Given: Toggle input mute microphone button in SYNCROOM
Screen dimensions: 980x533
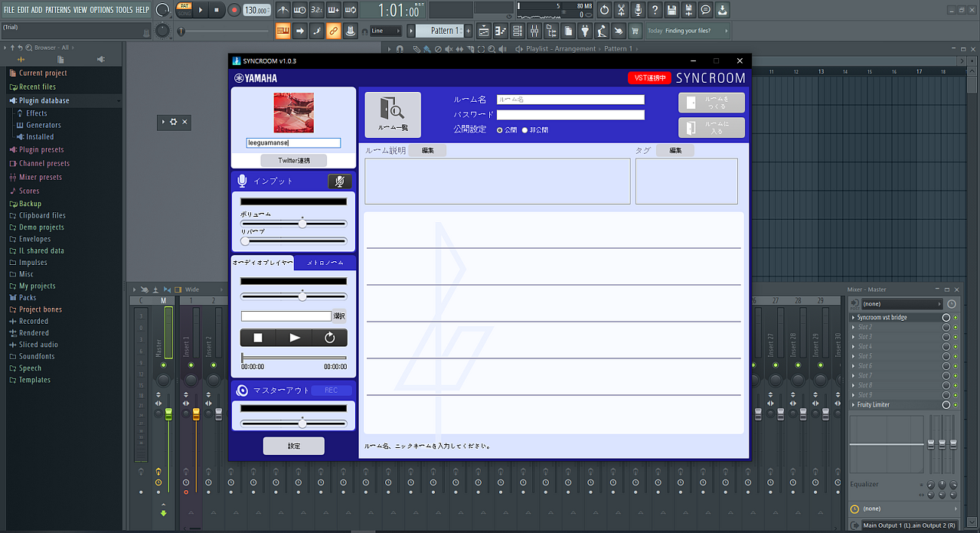Looking at the screenshot, I should point(340,181).
